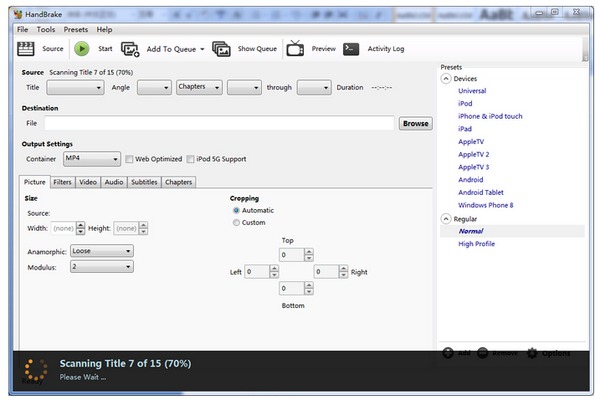Open the Angle dropdown
Viewport: 600px width, 400px height.
click(154, 88)
